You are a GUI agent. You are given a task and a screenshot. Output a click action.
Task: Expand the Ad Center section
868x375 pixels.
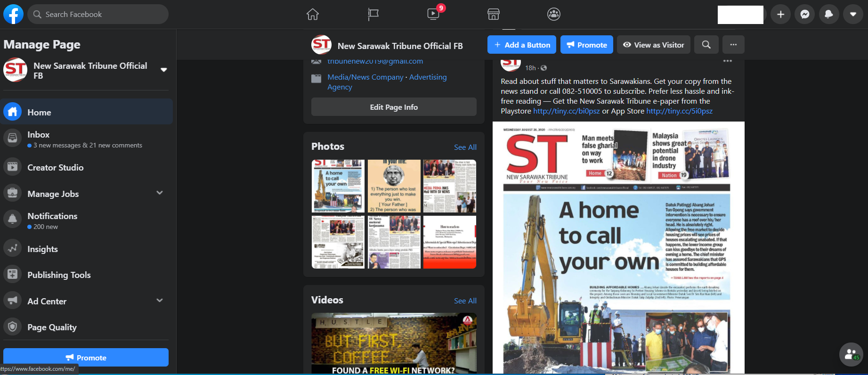160,301
